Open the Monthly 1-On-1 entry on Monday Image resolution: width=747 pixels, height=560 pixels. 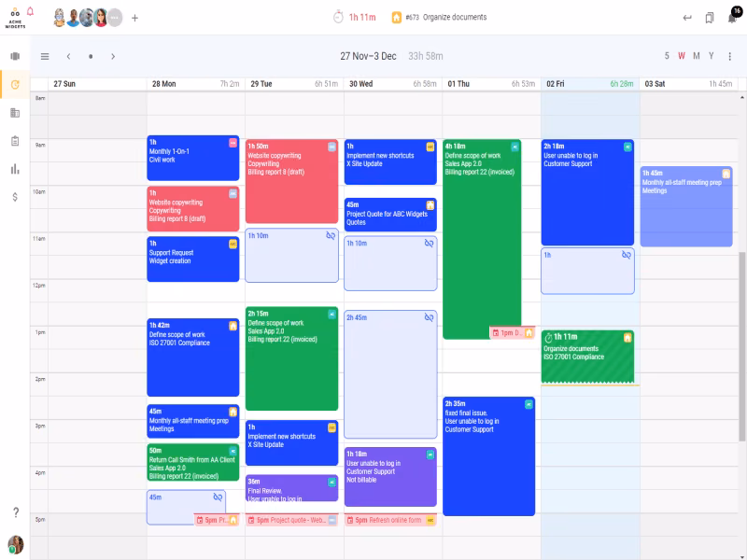coord(193,158)
